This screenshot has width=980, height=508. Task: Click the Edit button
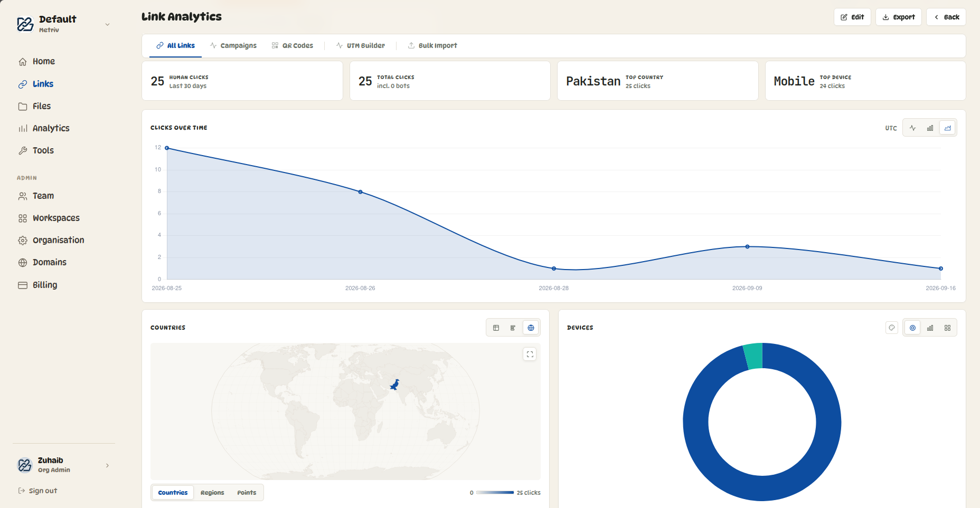[x=852, y=17]
